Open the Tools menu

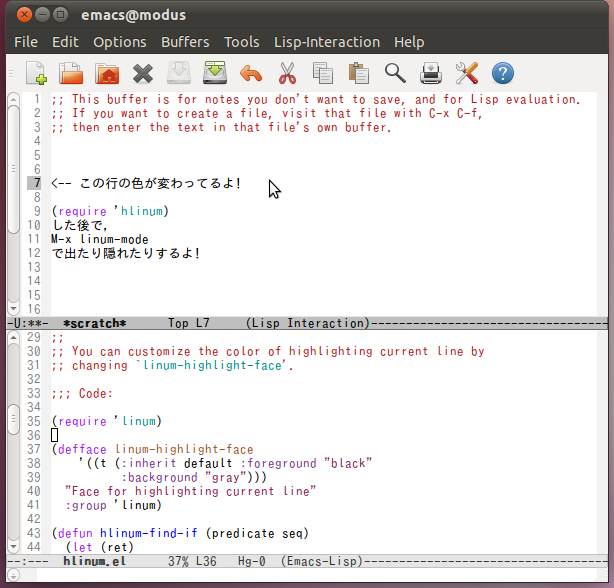(242, 42)
